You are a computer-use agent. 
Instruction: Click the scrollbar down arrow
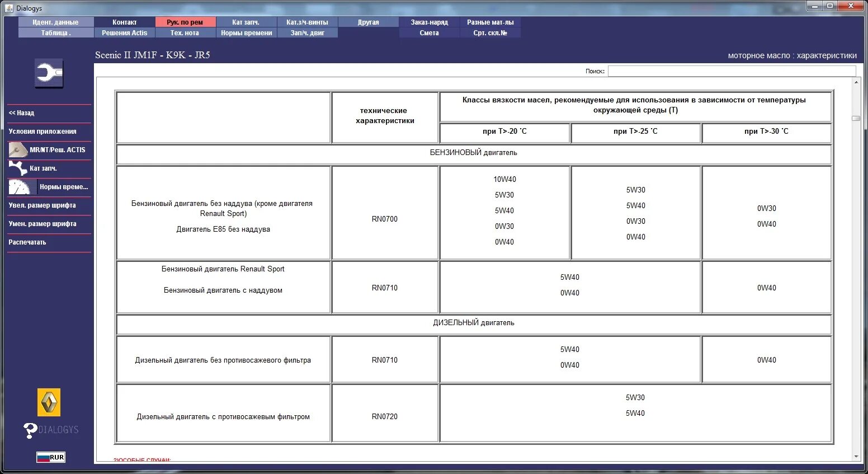(x=856, y=457)
